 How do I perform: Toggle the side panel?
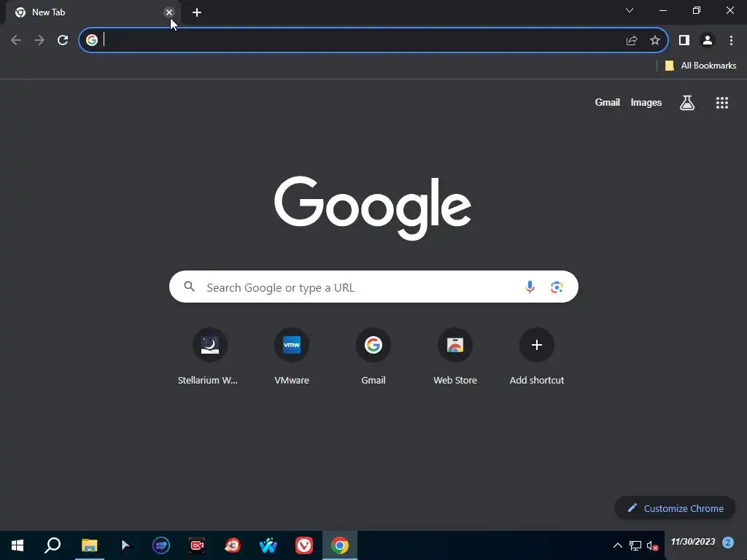(x=684, y=41)
